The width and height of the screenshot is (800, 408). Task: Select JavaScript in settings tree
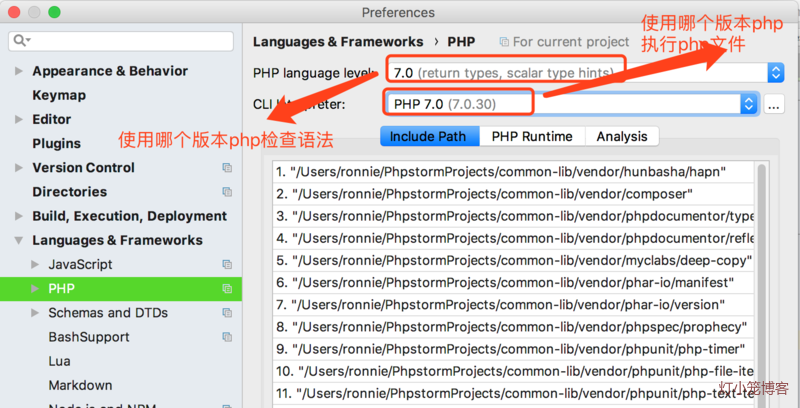coord(80,264)
